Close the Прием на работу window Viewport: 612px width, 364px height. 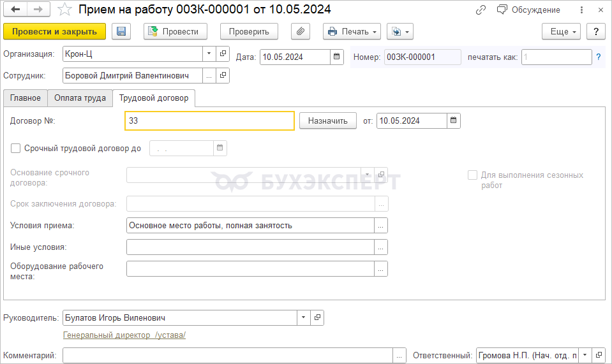[x=601, y=10]
